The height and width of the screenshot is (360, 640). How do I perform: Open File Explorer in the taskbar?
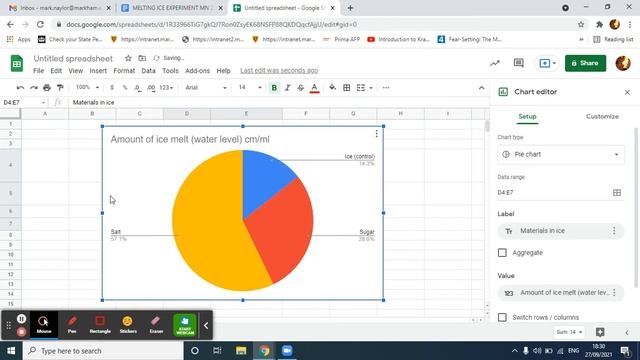tap(241, 351)
